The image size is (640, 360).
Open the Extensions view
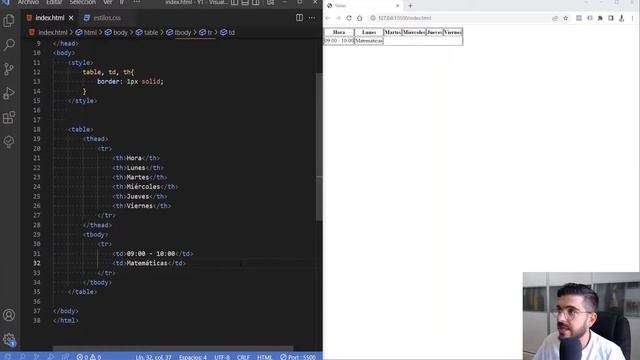tap(9, 118)
